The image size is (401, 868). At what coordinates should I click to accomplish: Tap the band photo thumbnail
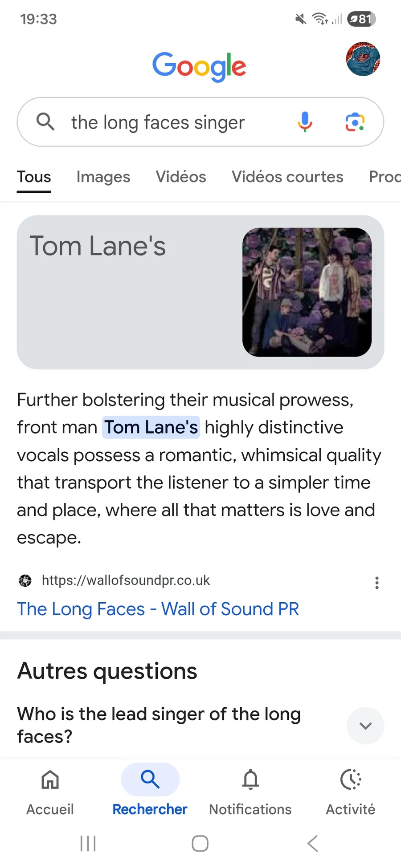pos(307,292)
